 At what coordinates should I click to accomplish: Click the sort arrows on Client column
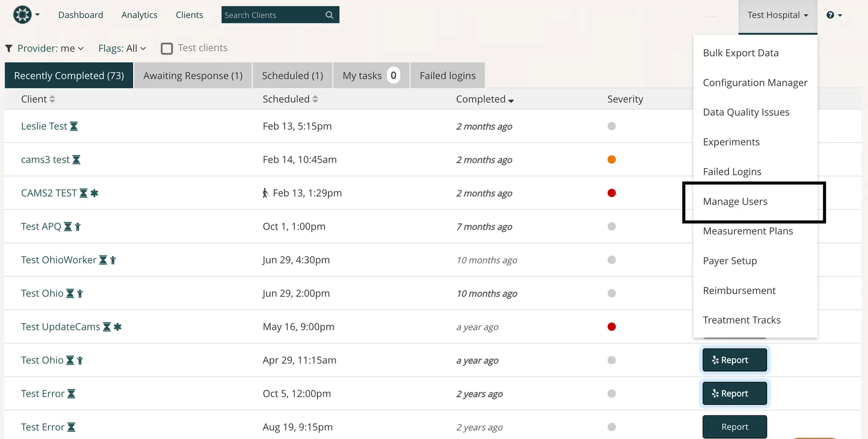coord(52,99)
